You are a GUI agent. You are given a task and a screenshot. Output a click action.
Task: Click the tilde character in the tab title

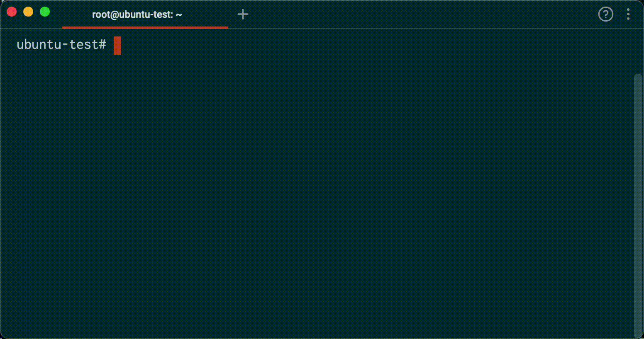(x=179, y=15)
